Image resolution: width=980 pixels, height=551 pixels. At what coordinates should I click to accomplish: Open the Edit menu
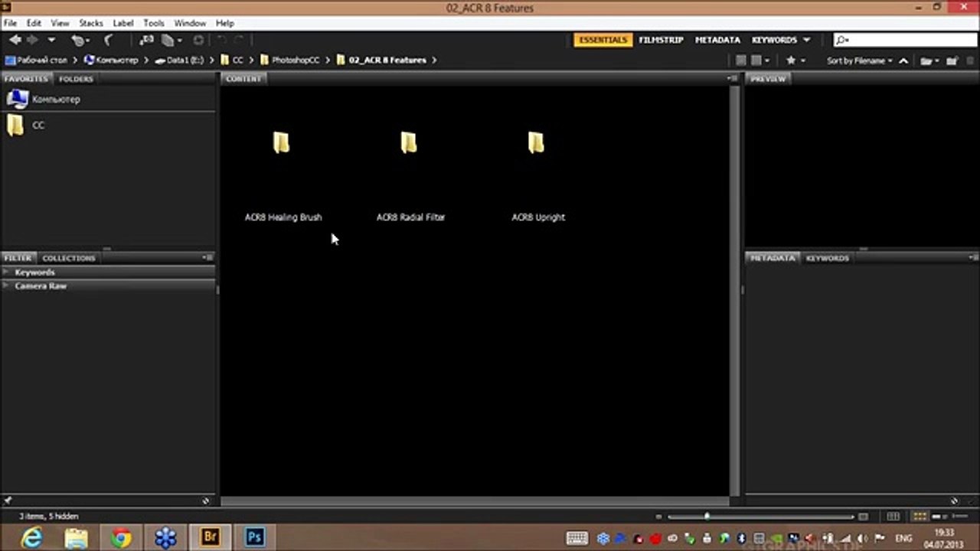(x=34, y=23)
